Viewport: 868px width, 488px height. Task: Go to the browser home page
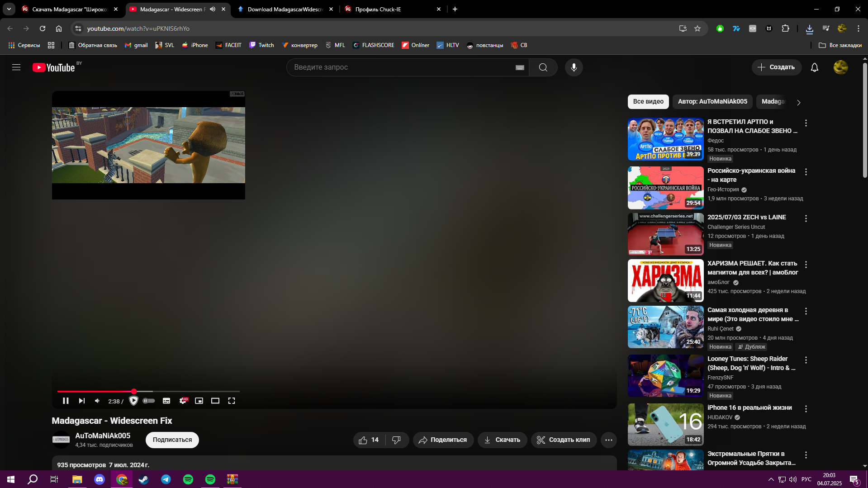59,28
